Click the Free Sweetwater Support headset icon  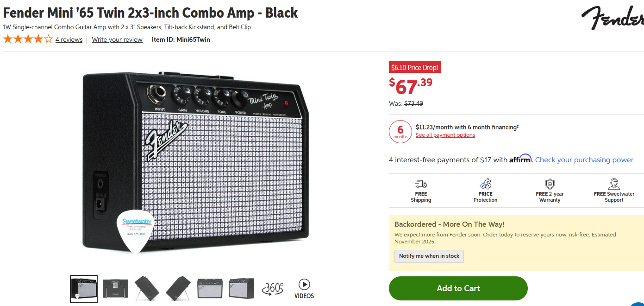(x=614, y=184)
